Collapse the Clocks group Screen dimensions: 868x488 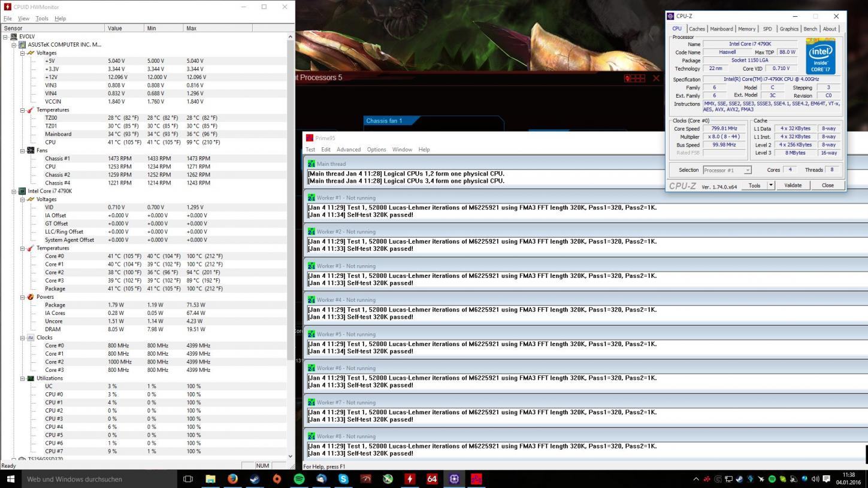click(22, 338)
